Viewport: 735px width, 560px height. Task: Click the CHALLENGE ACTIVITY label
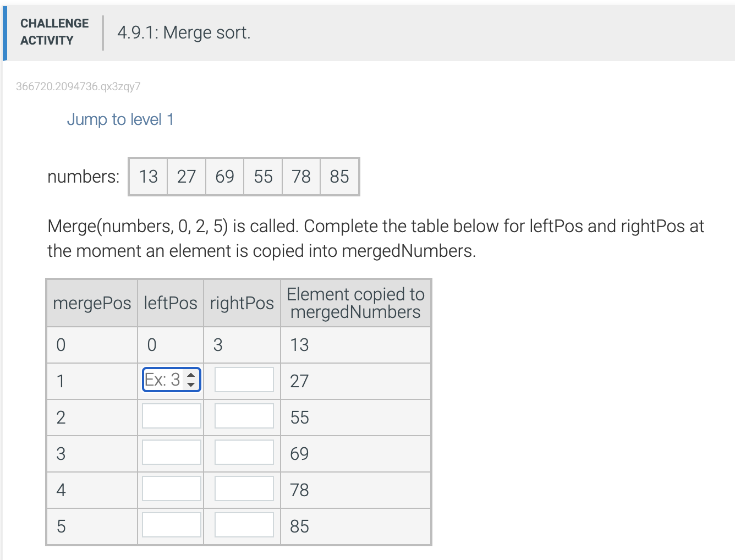[54, 31]
